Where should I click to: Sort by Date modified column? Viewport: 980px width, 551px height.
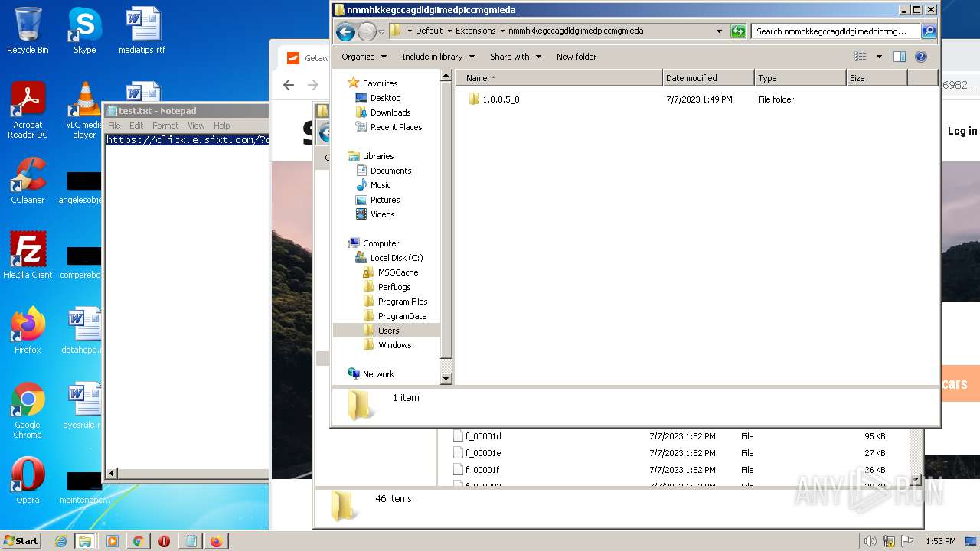coord(708,78)
